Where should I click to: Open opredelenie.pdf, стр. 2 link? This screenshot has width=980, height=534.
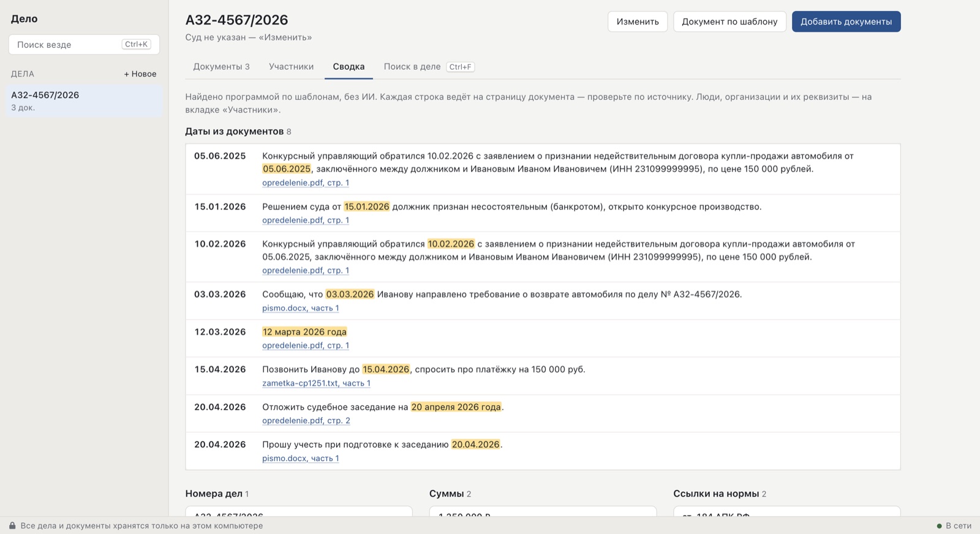306,421
